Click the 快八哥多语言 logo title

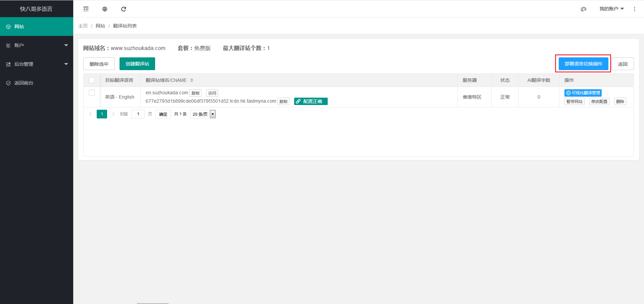[x=36, y=9]
